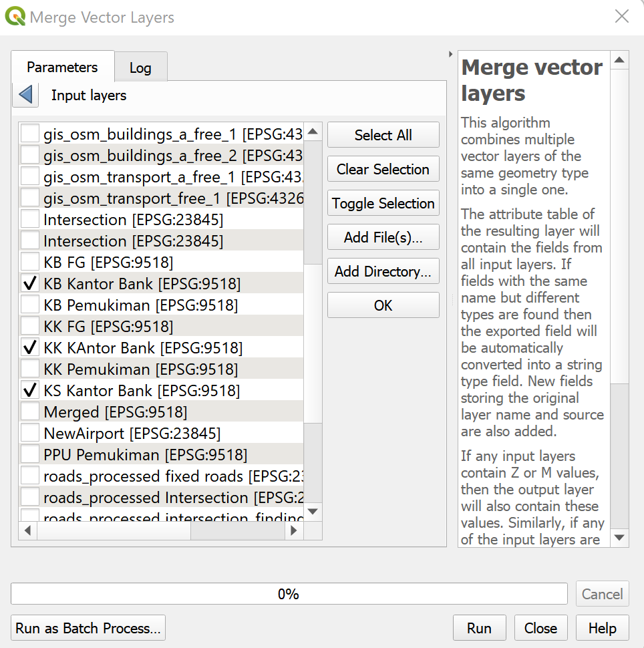The width and height of the screenshot is (644, 648).
Task: Confirm layer selection with OK
Action: coord(383,306)
